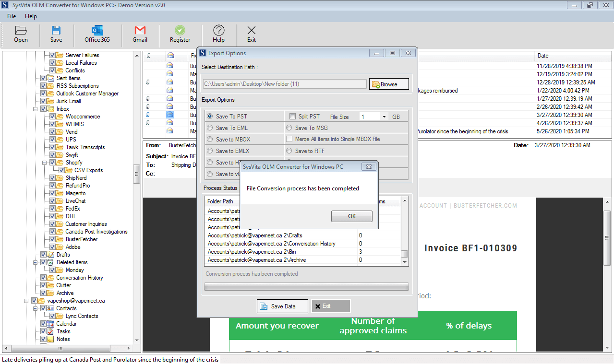The height and width of the screenshot is (364, 614).
Task: Click the folder tree scroll-up arrow
Action: 137,55
